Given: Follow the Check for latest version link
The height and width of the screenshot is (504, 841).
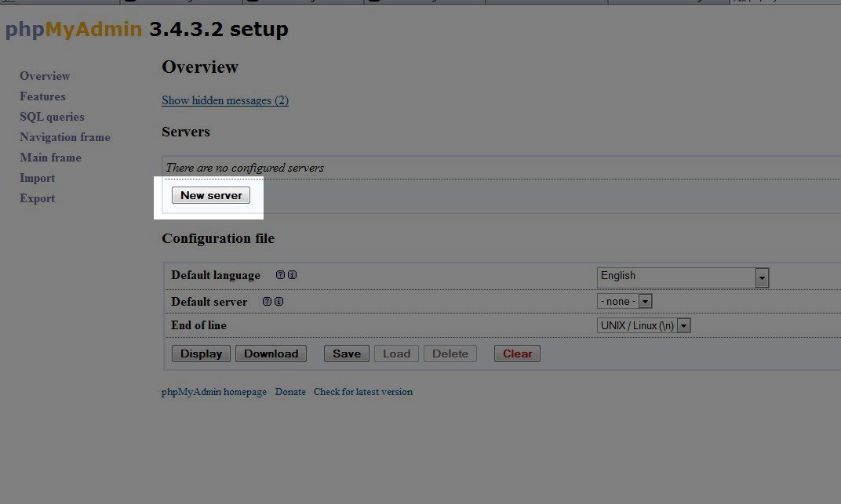Looking at the screenshot, I should 362,392.
